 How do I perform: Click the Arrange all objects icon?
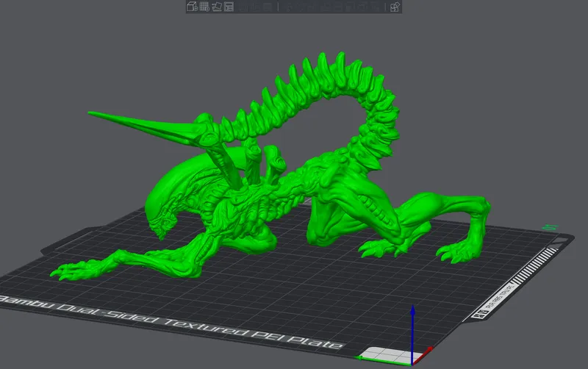[229, 7]
